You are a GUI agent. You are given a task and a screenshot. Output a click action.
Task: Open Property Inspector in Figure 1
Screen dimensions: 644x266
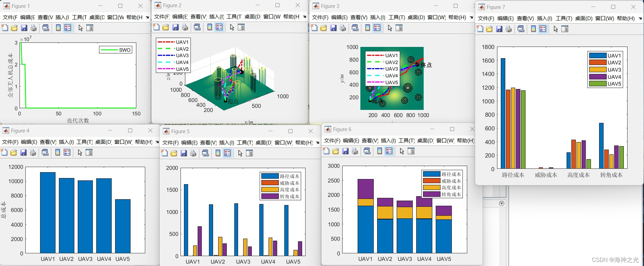(90, 28)
